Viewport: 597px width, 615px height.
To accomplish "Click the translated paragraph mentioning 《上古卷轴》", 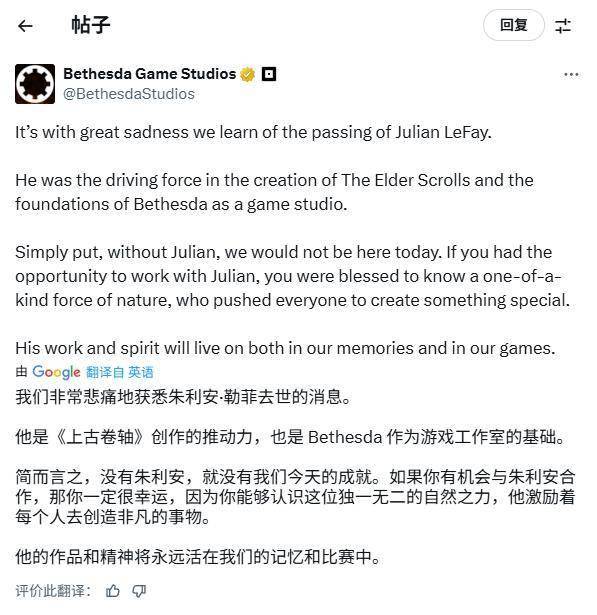I will point(290,437).
